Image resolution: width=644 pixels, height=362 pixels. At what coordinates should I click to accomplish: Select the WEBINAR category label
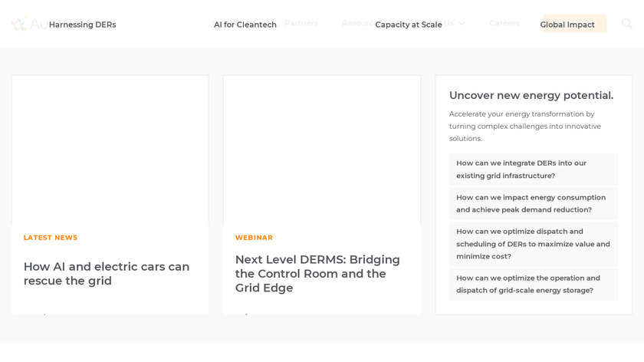point(254,238)
